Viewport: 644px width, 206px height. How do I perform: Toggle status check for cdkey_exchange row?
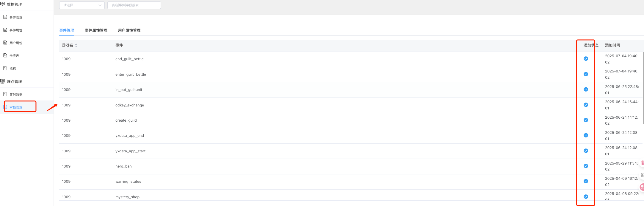pyautogui.click(x=586, y=105)
